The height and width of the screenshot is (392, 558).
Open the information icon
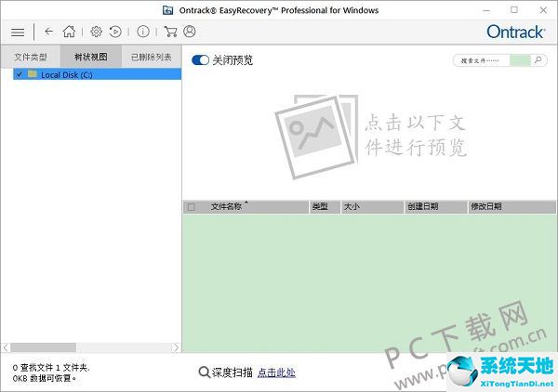(143, 32)
